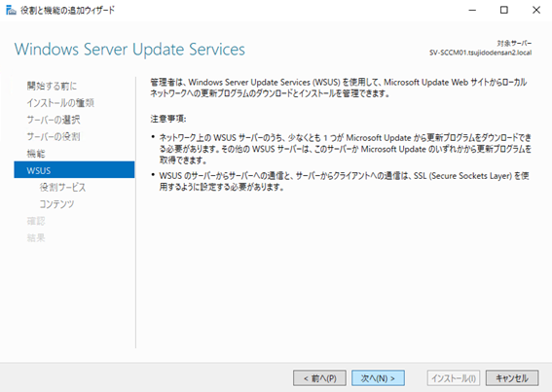The width and height of the screenshot is (552, 392).
Task: Select the highlighted WSUS step
Action: [74, 170]
